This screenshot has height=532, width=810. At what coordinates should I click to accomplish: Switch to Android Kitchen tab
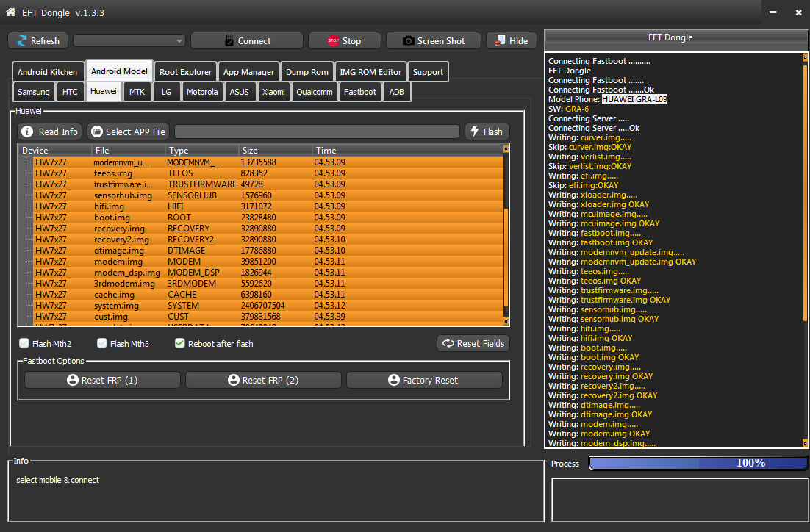coord(48,72)
